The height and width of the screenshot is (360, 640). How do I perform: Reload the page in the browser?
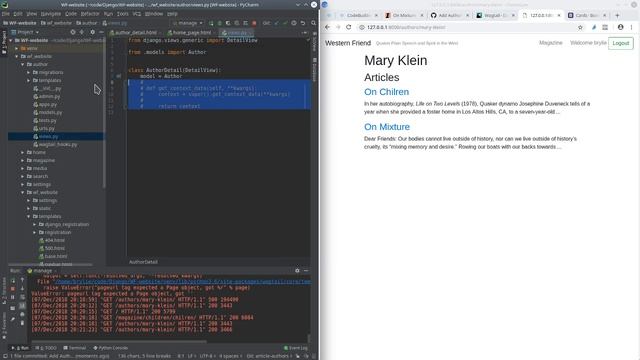pyautogui.click(x=349, y=27)
